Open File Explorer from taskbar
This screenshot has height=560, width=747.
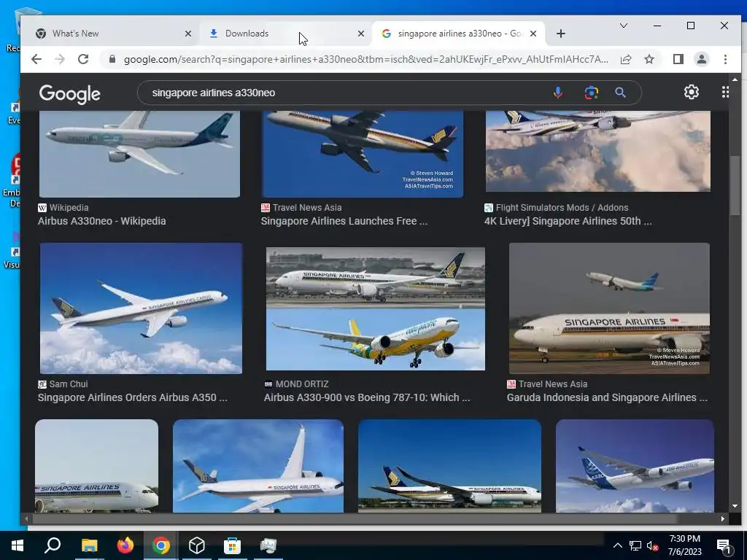pyautogui.click(x=89, y=545)
